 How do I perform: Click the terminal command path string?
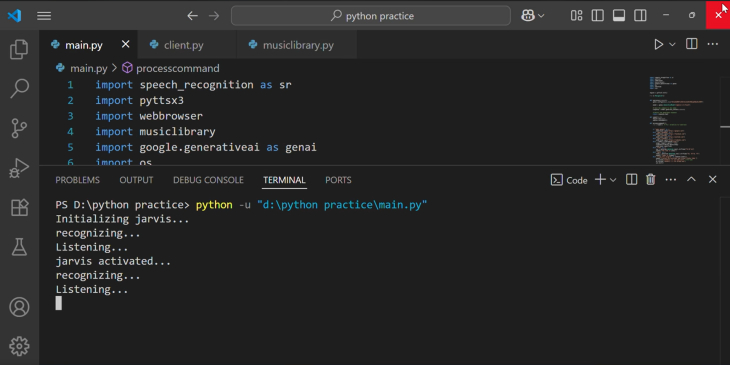coord(342,205)
